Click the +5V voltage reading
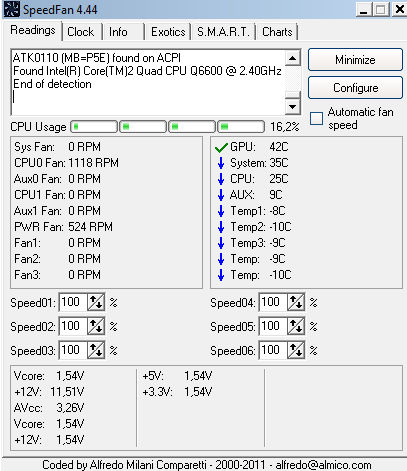This screenshot has width=407, height=471. [x=177, y=376]
